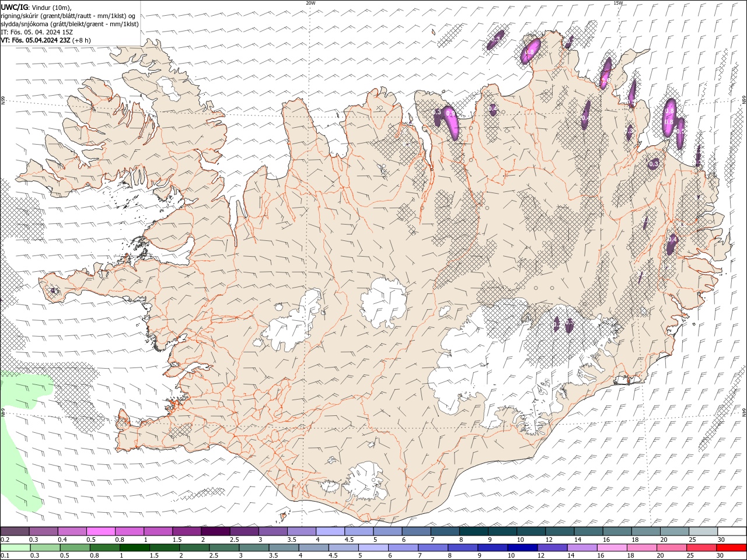The height and width of the screenshot is (560, 747).
Task: Pick the light pink rain swatch labeled 16
Action: 612,548
